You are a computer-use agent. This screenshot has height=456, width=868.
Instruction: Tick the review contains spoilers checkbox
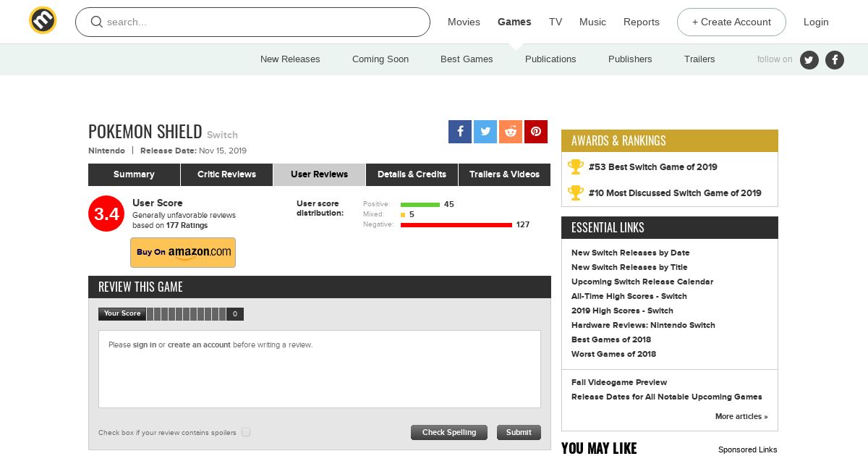coord(246,432)
